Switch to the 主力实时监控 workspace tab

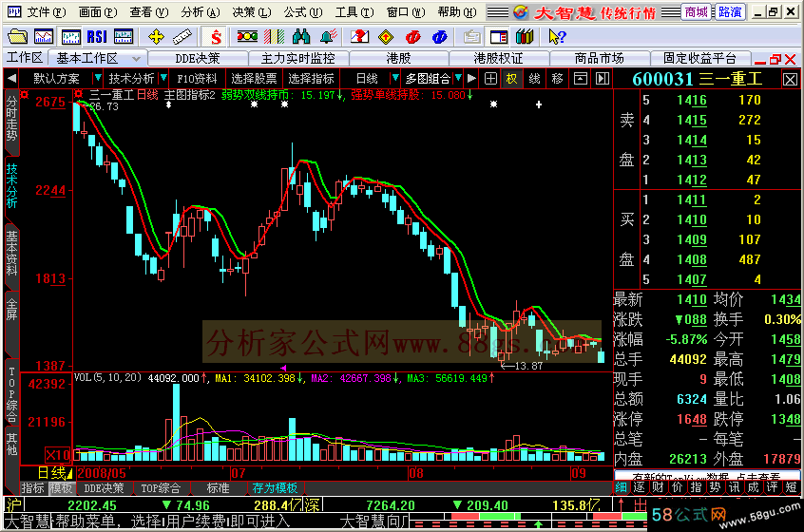pos(297,59)
